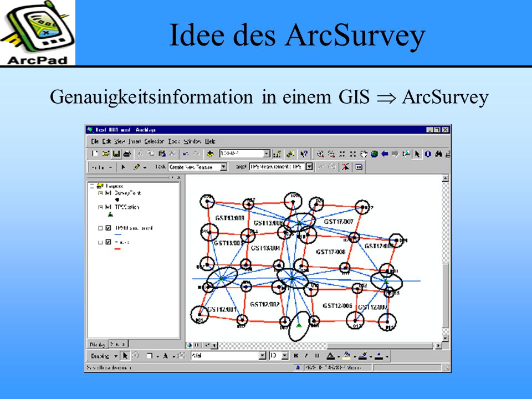
Task: Toggle the checkbox of the red line layer
Action: [x=108, y=242]
